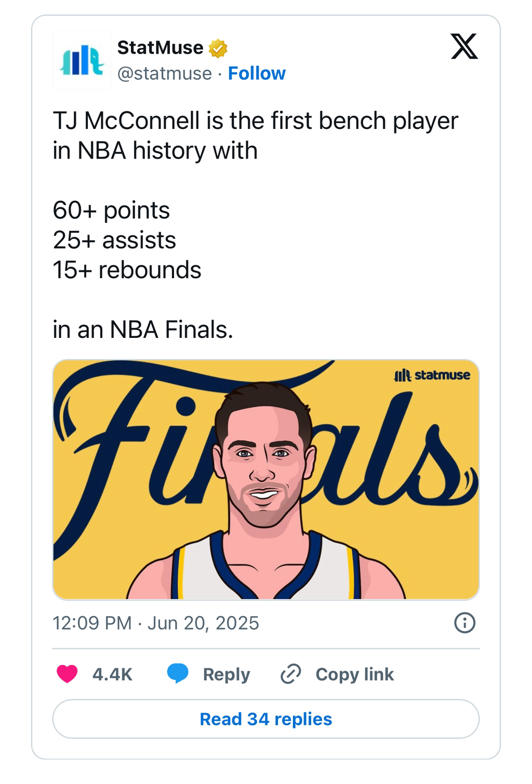The image size is (532, 784).
Task: Click the Reply text label
Action: click(x=226, y=674)
